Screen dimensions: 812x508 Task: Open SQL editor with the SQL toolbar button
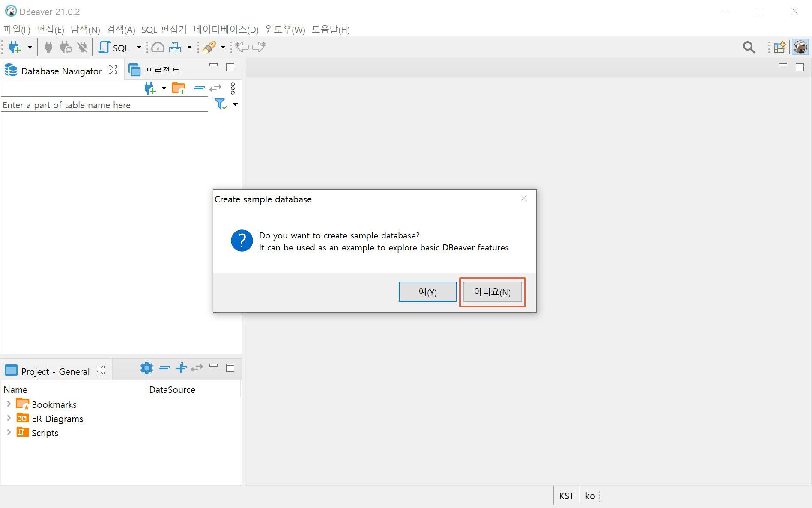pos(114,47)
